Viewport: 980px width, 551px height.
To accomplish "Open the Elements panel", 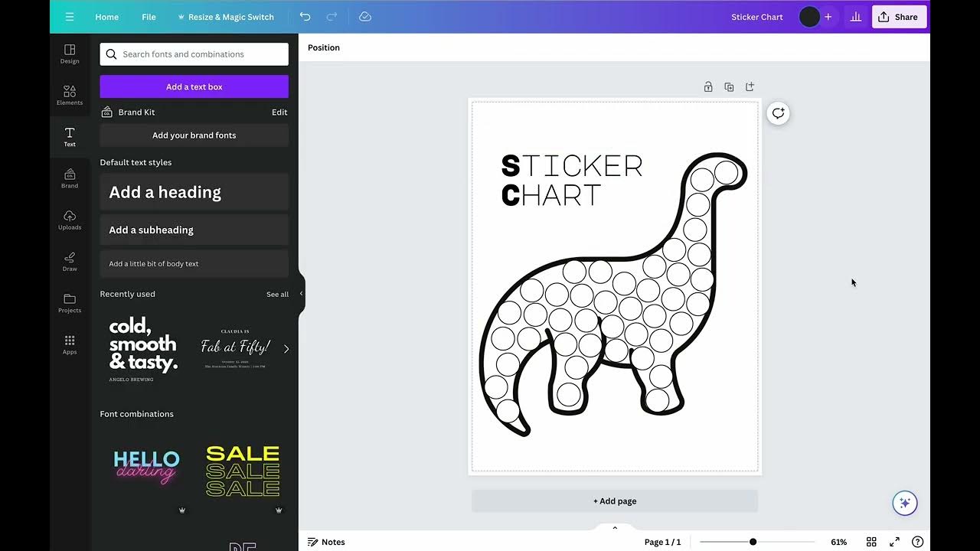I will pos(70,95).
